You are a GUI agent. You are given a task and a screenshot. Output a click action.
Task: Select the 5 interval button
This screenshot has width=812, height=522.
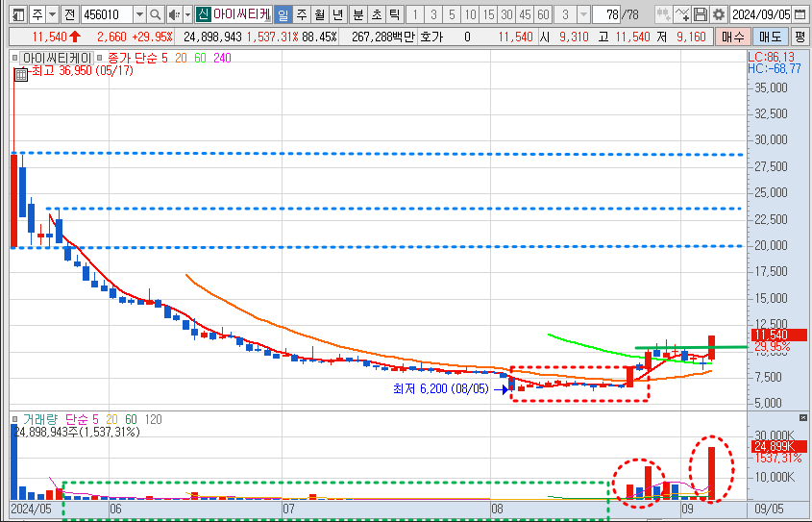click(x=452, y=14)
